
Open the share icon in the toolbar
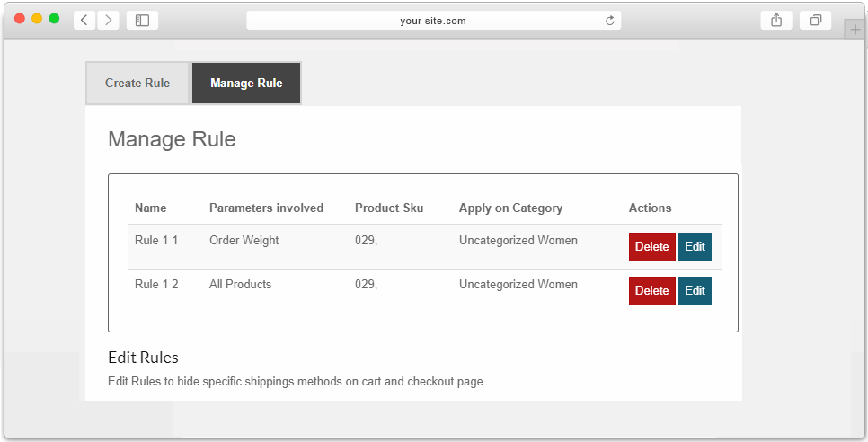tap(776, 21)
